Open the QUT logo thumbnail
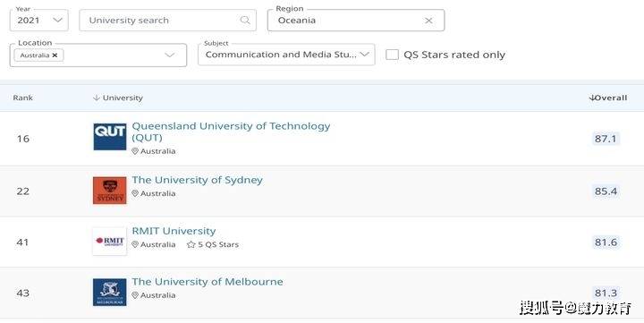 (x=110, y=136)
